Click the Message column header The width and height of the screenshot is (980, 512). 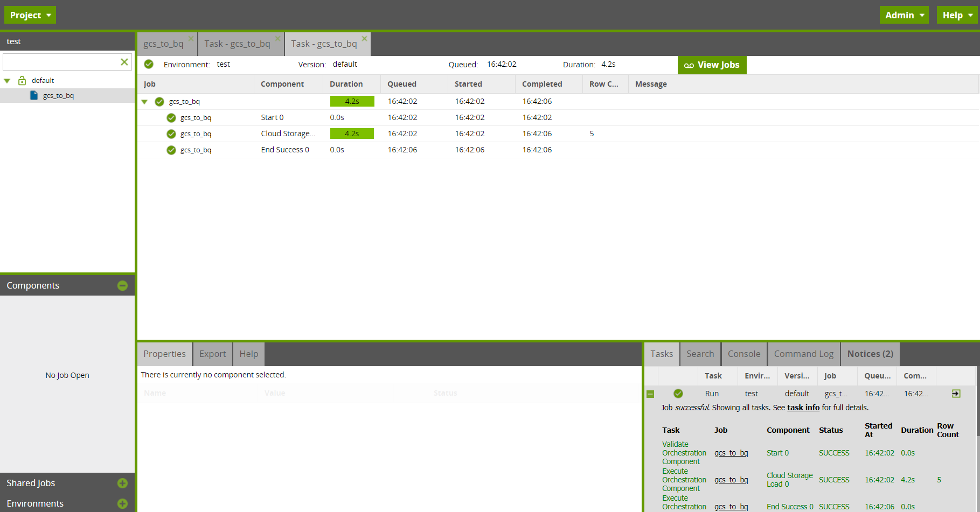click(x=803, y=84)
